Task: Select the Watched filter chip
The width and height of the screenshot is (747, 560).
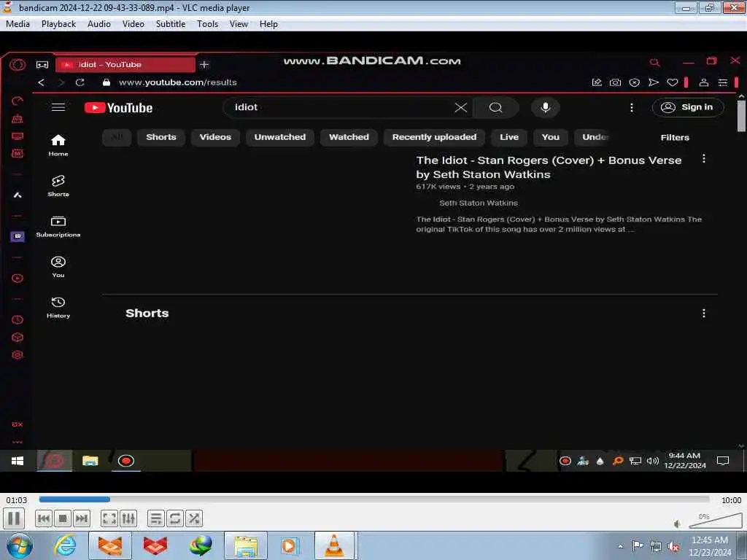Action: (349, 137)
